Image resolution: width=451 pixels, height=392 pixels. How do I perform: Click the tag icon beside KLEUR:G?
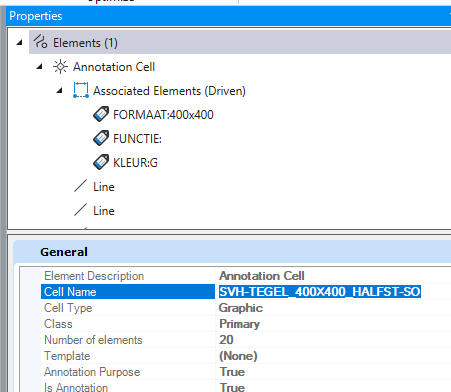coord(101,162)
